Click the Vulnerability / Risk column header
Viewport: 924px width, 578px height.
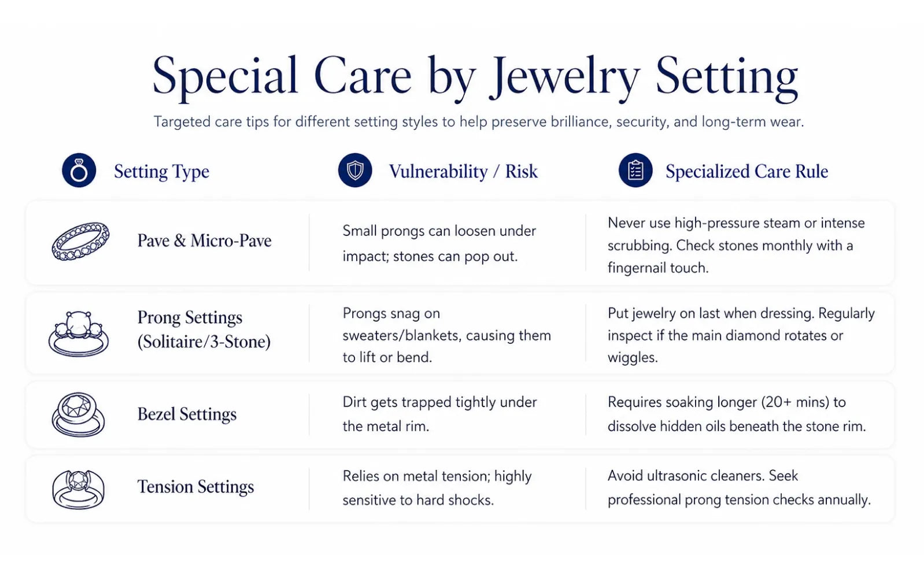(x=463, y=172)
